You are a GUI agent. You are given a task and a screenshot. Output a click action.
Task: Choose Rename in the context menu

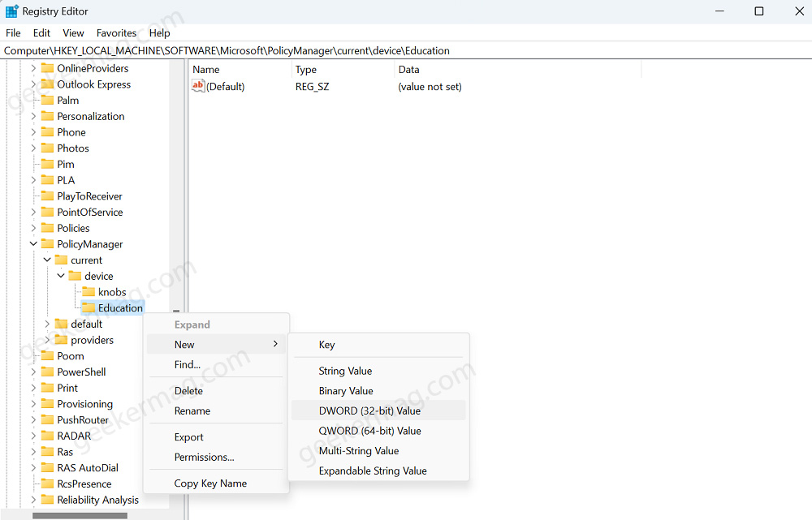(217, 410)
